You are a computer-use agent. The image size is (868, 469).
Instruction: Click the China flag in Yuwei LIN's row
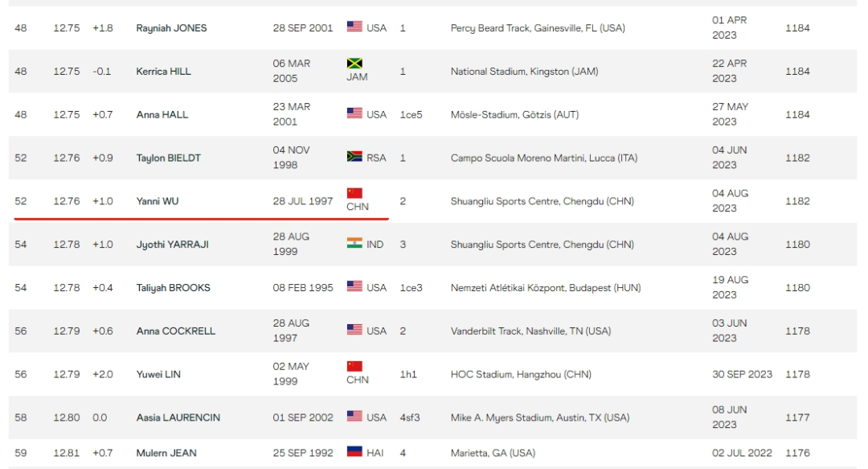[x=354, y=367]
